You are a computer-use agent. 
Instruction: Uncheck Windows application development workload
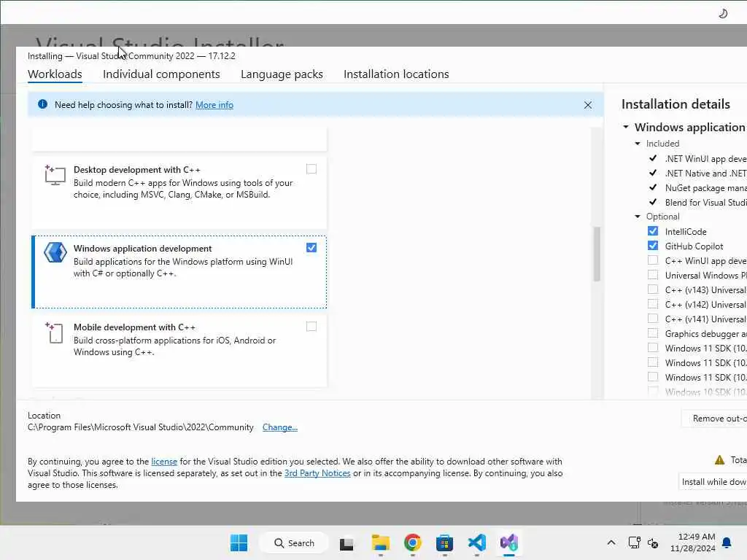point(311,248)
